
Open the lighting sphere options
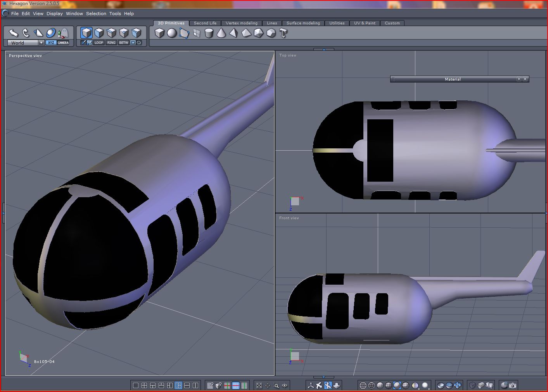tap(415, 385)
